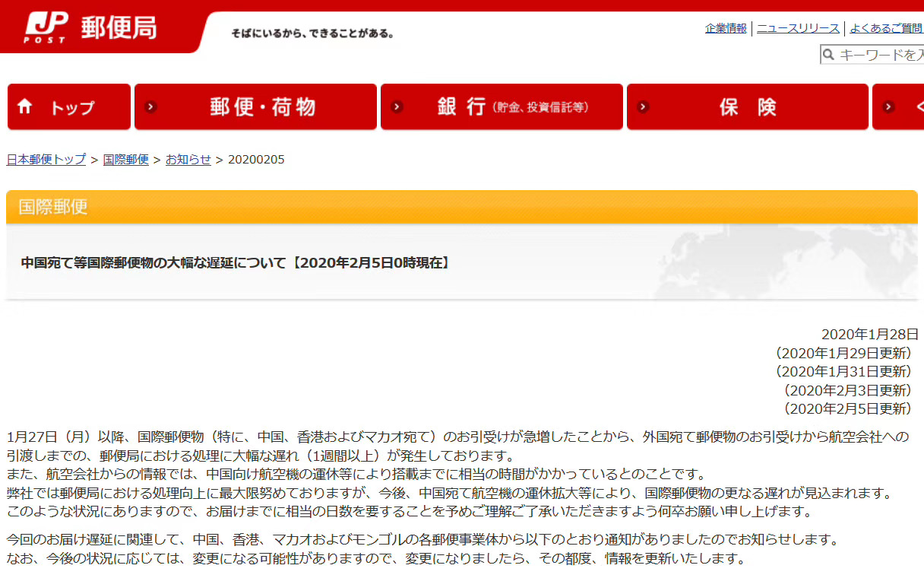The image size is (924, 578).
Task: Select the home icon on トップ button
Action: click(x=25, y=106)
